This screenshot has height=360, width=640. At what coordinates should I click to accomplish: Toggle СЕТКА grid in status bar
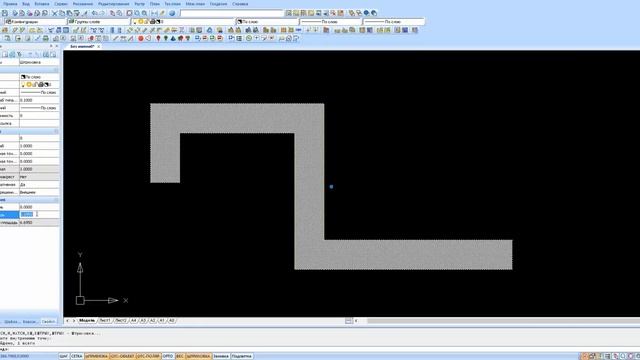[x=77, y=356]
